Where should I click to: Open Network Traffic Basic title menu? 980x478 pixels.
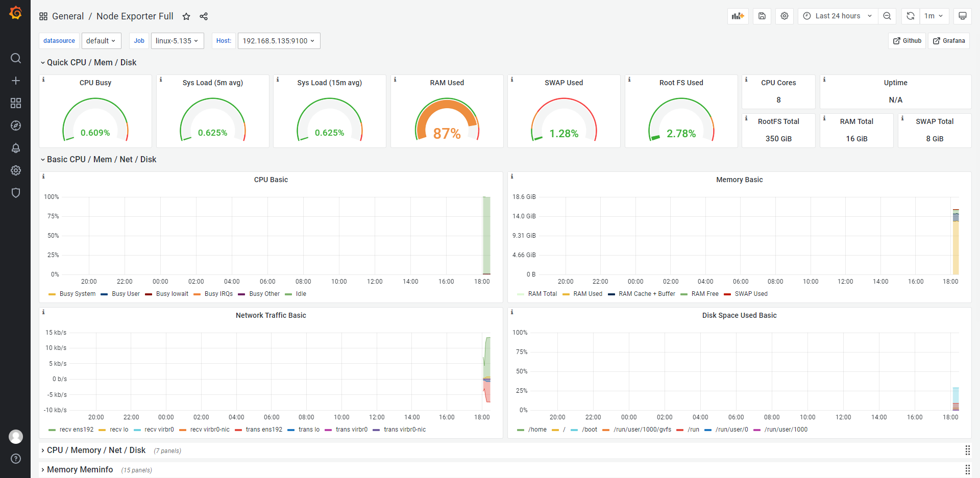pos(271,315)
